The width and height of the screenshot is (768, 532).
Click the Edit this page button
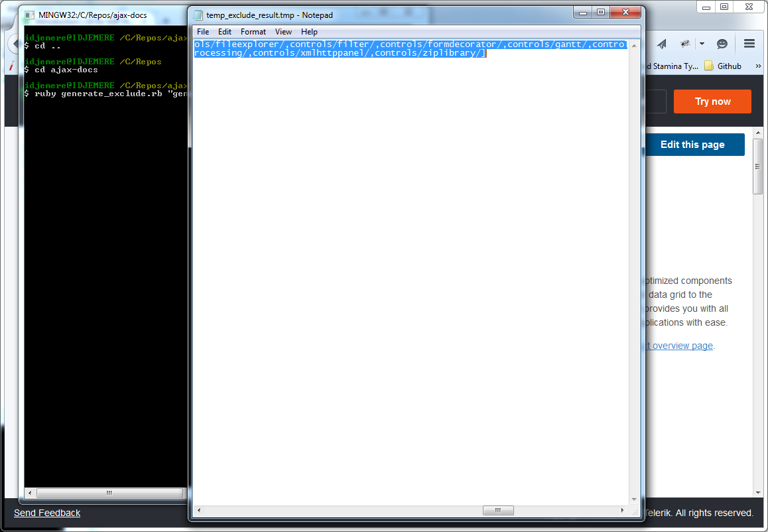pyautogui.click(x=692, y=145)
